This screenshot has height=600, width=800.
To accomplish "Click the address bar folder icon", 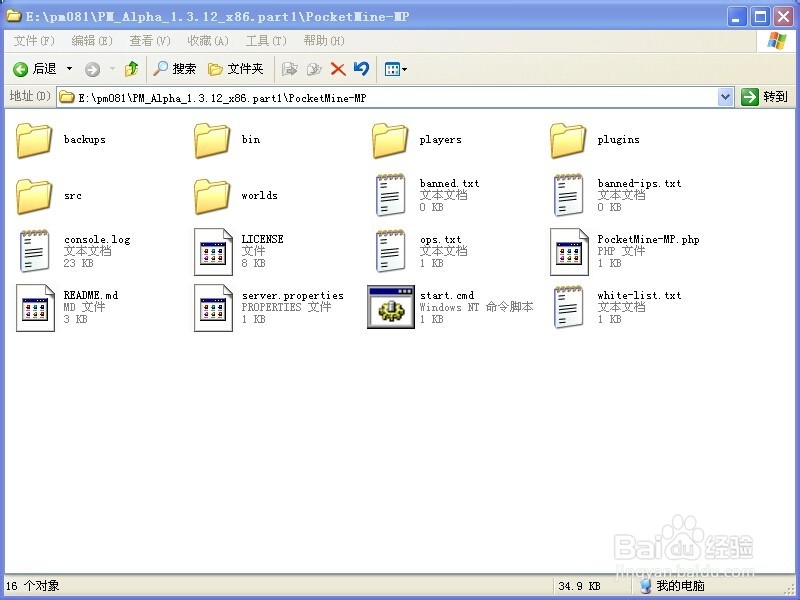I will point(66,97).
